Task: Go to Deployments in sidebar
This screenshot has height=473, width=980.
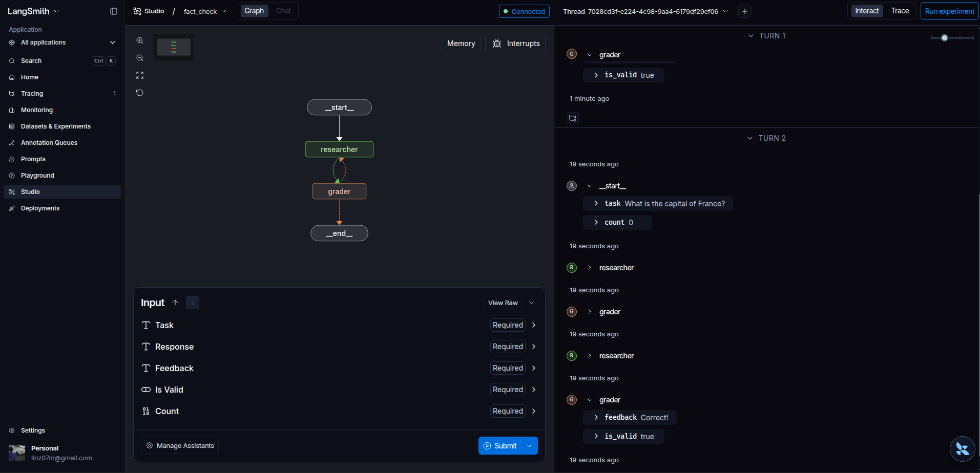Action: 40,208
